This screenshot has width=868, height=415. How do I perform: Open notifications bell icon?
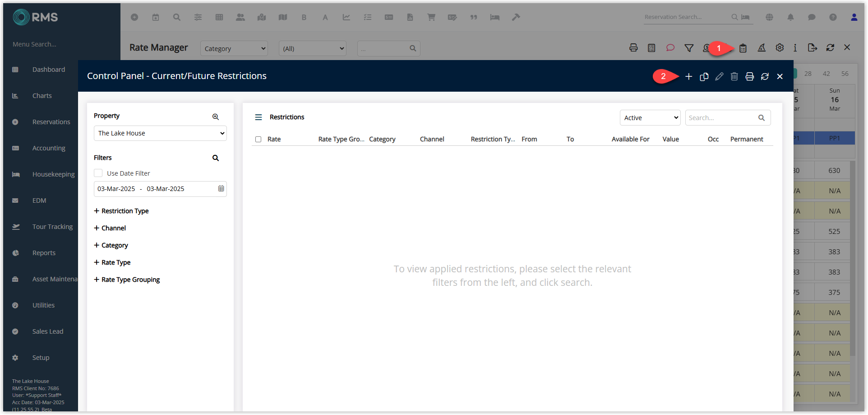[x=790, y=17]
